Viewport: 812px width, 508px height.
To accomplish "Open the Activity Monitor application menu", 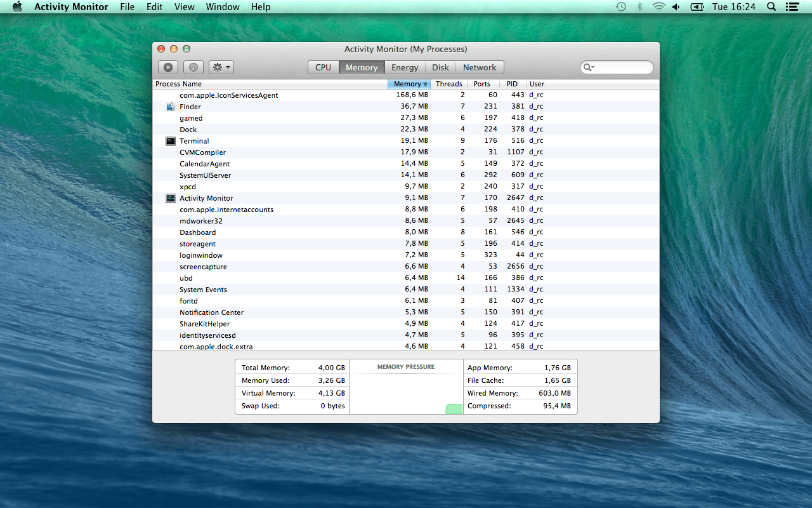I will coord(71,7).
